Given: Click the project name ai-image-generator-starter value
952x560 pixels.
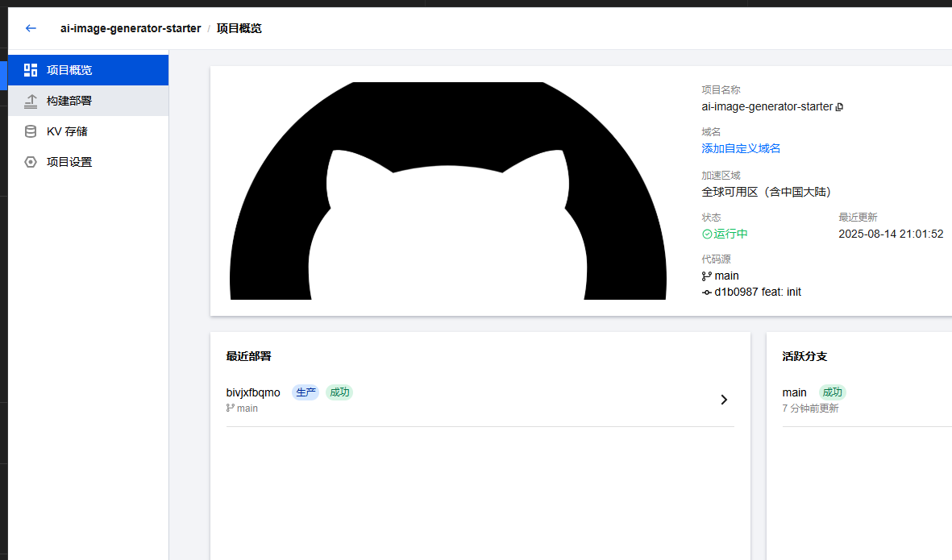Looking at the screenshot, I should coord(767,107).
